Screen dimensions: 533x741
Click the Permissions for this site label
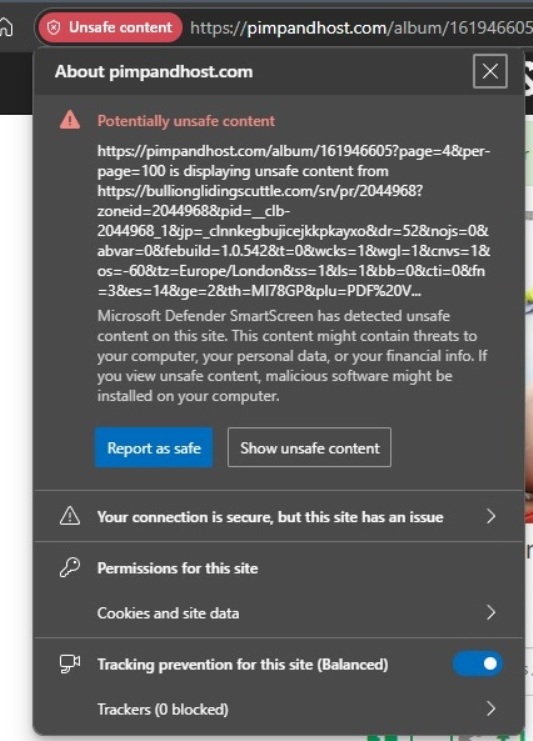(x=178, y=568)
